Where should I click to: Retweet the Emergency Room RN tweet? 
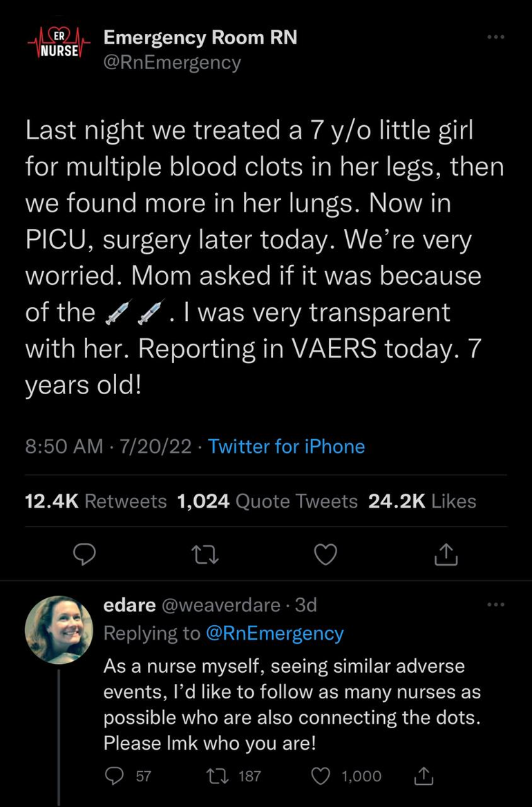point(205,553)
